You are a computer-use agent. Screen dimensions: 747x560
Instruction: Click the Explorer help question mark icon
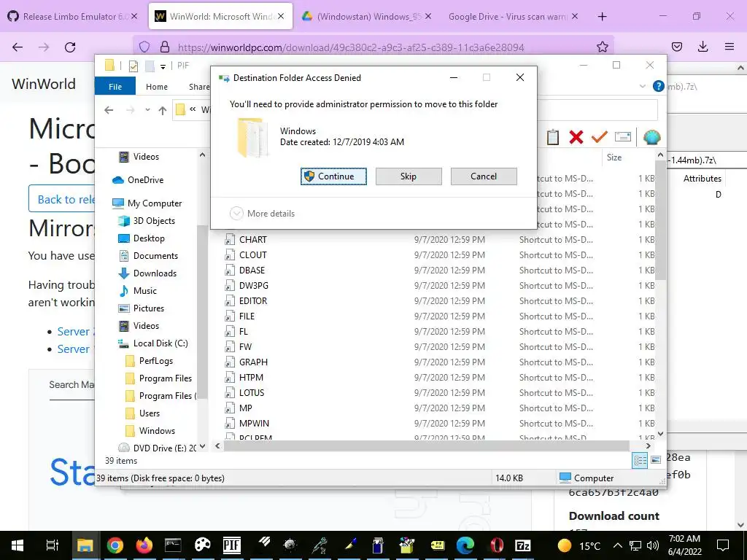coord(659,86)
